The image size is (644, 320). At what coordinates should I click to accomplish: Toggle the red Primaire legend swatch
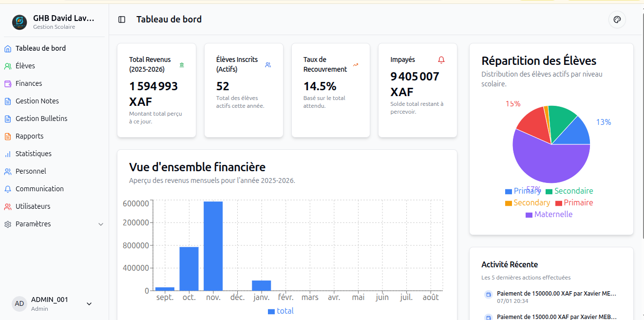click(559, 203)
